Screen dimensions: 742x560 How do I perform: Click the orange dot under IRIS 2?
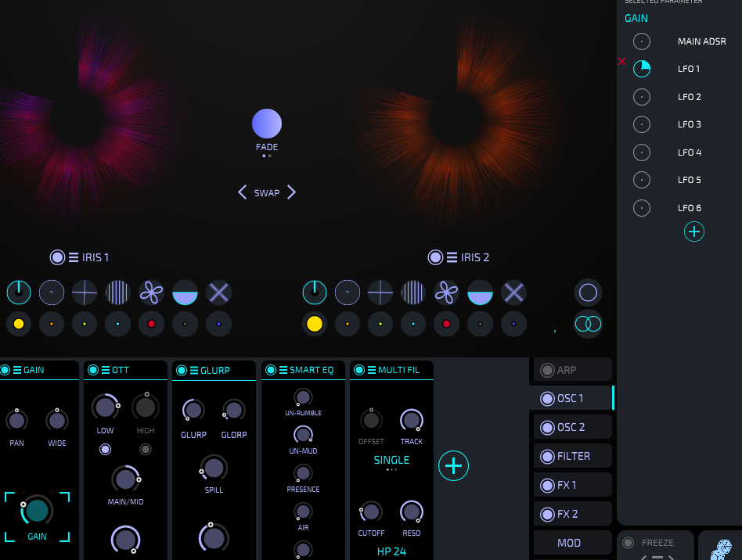click(348, 324)
